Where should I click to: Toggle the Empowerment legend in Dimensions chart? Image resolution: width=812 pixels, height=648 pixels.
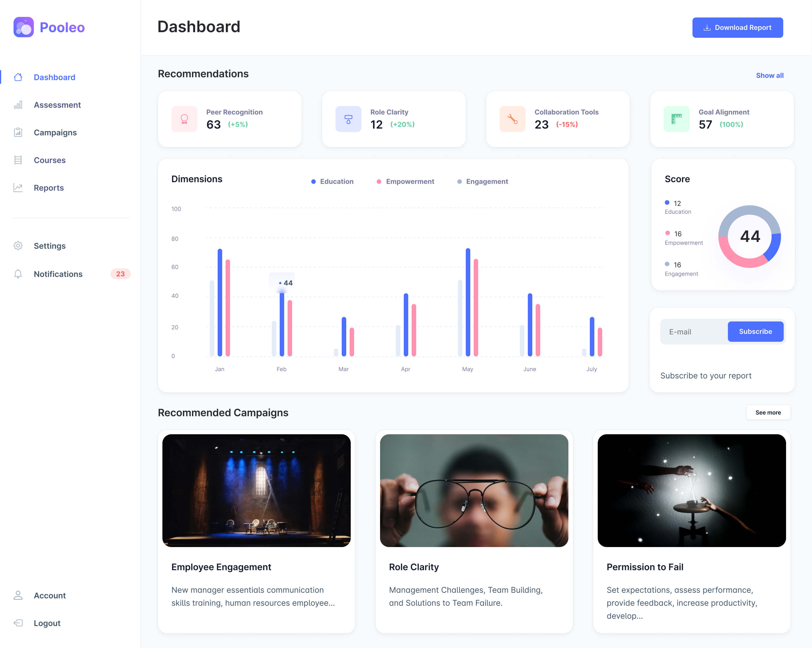[405, 182]
